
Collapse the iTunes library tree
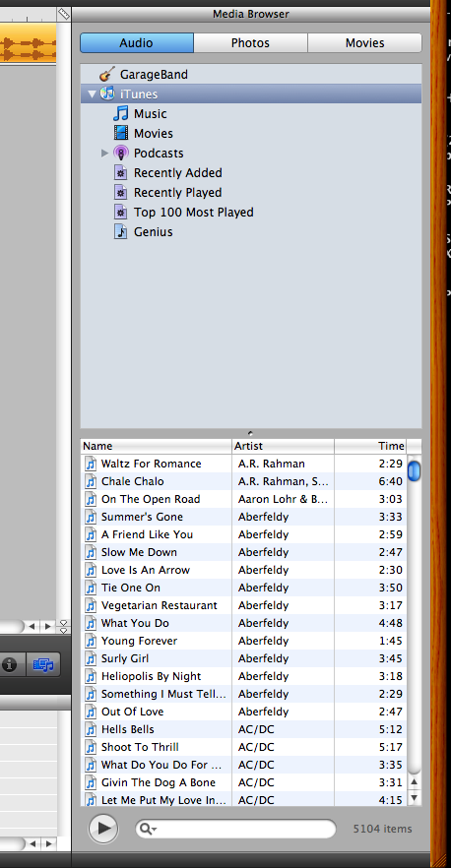pos(92,94)
